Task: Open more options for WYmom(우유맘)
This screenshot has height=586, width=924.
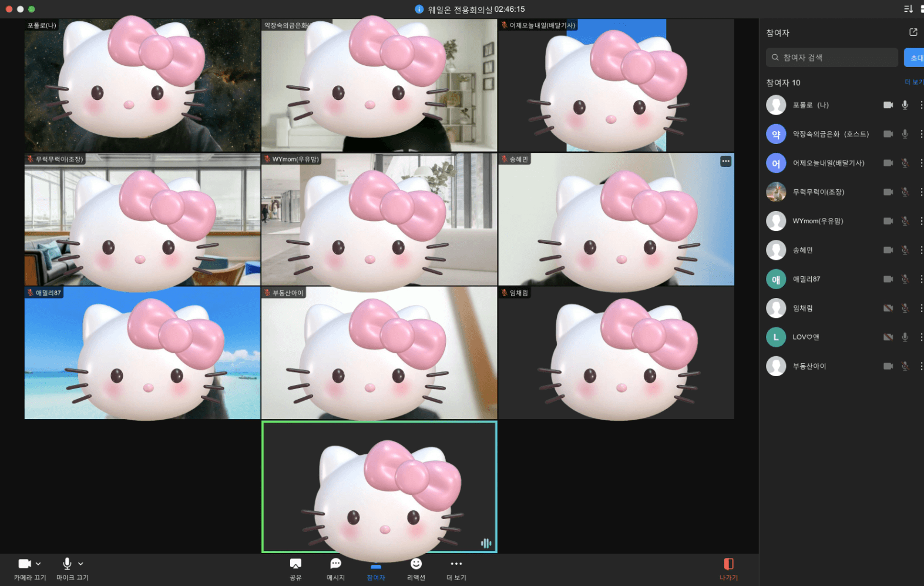Action: point(921,221)
